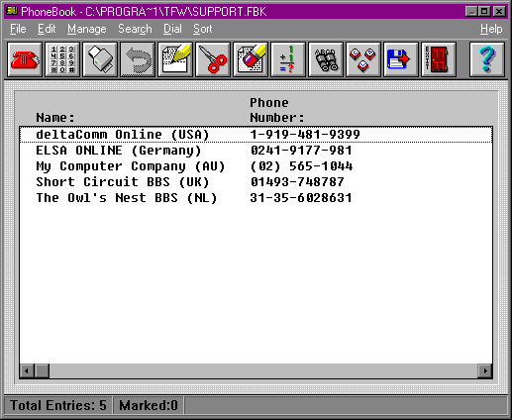Viewport: 512px width, 420px height.
Task: Click the red telephone dial icon
Action: point(25,59)
